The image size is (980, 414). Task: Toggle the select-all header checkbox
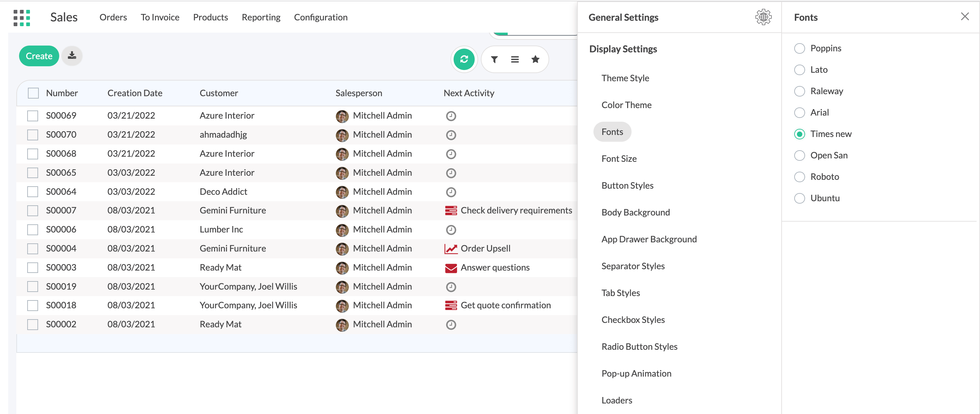click(33, 93)
